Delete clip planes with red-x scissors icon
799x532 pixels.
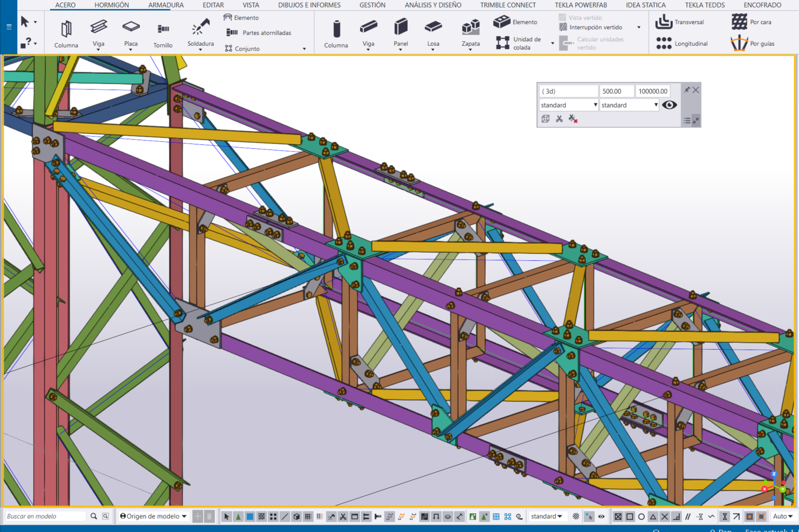click(573, 119)
